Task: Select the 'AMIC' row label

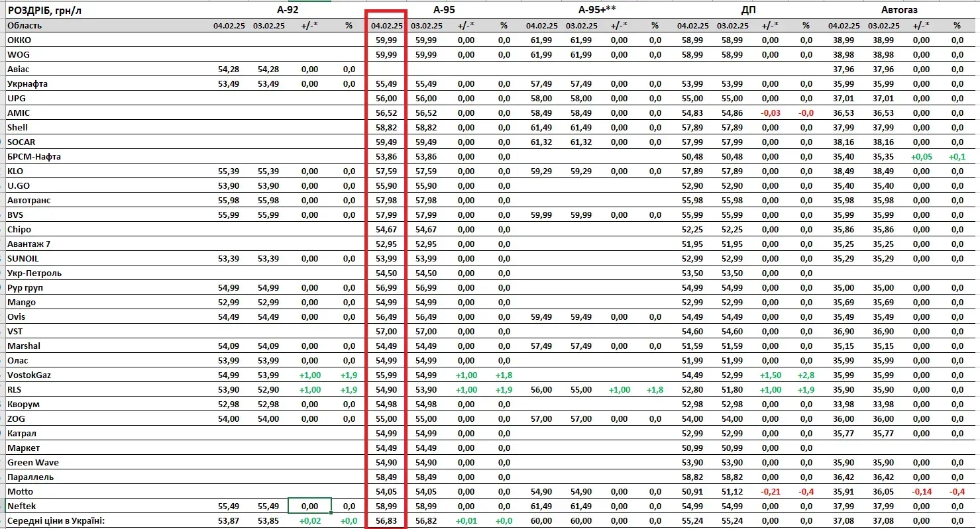Action: (x=19, y=113)
